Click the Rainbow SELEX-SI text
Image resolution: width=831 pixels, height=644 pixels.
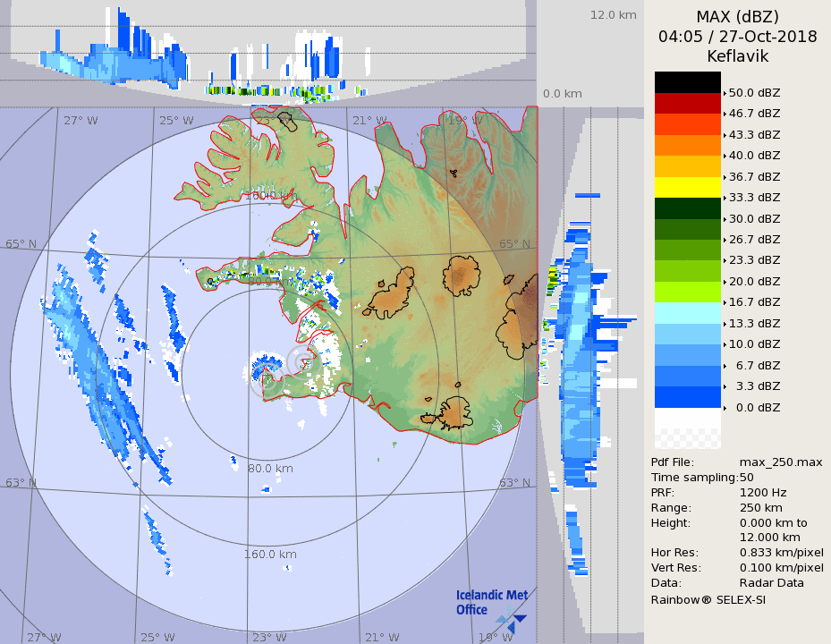point(708,599)
